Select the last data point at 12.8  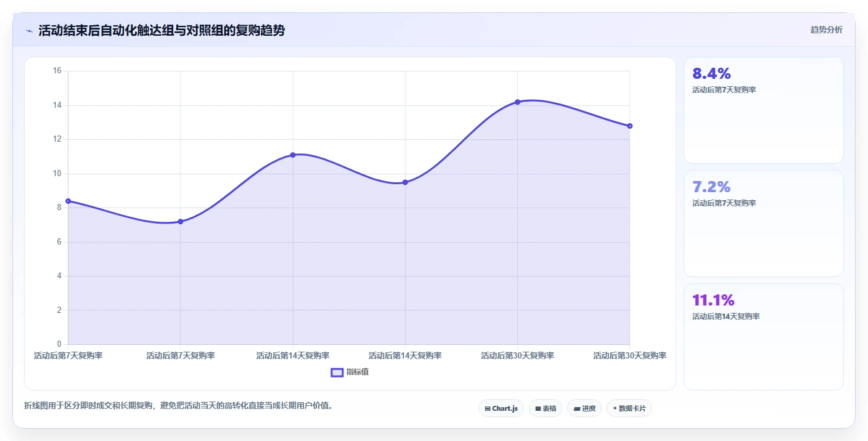[629, 126]
